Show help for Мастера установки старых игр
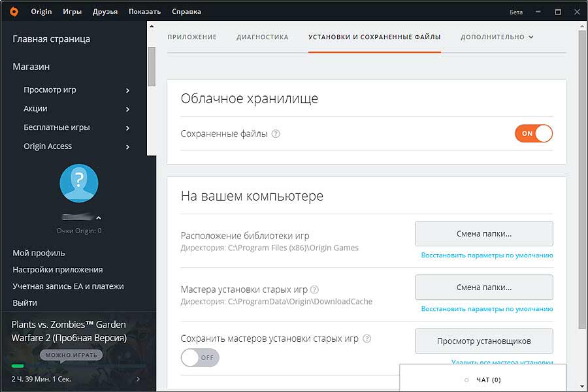The image size is (588, 392). click(x=315, y=289)
